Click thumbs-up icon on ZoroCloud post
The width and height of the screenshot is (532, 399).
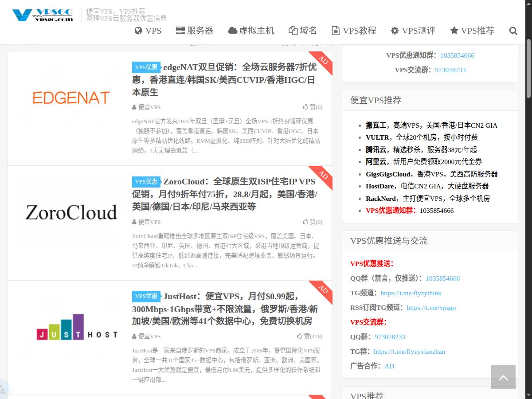pyautogui.click(x=305, y=222)
